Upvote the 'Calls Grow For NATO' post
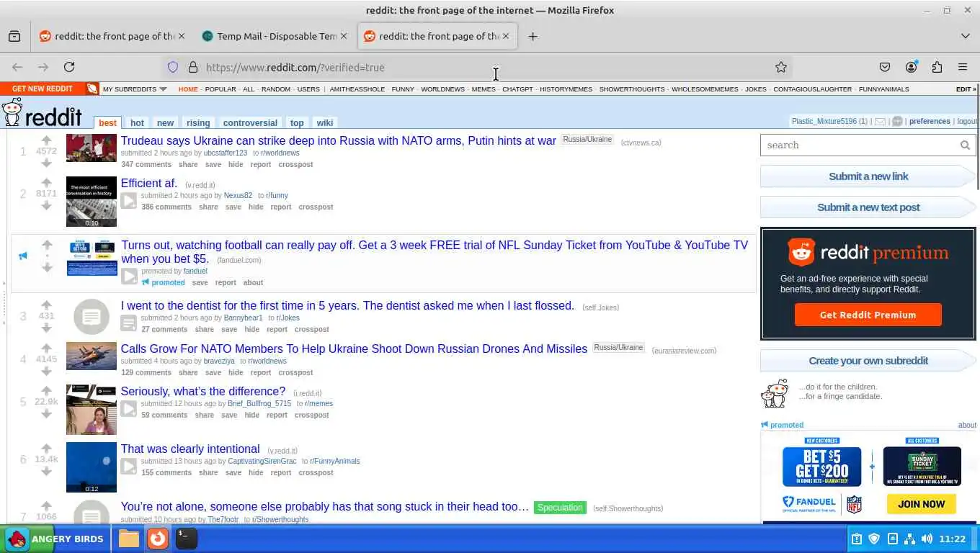Screen dimensions: 980x553 [46, 349]
